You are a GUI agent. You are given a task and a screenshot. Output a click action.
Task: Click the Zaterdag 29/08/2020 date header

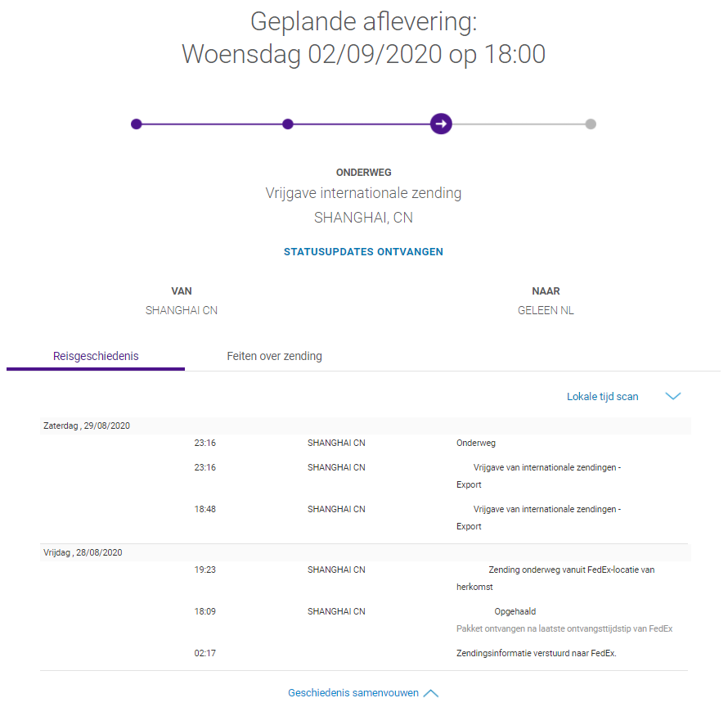pos(87,426)
